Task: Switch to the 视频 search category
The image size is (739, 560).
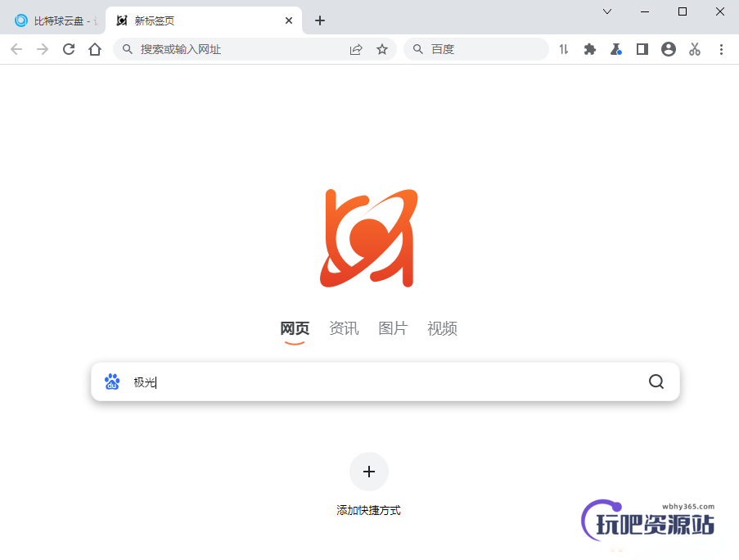Action: click(x=442, y=328)
